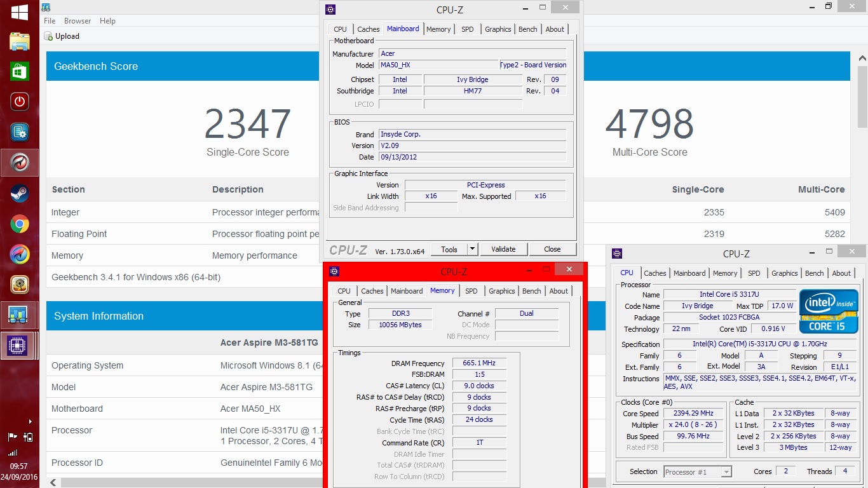This screenshot has height=488, width=868.
Task: Click the HM77 southbridge field
Action: [473, 91]
